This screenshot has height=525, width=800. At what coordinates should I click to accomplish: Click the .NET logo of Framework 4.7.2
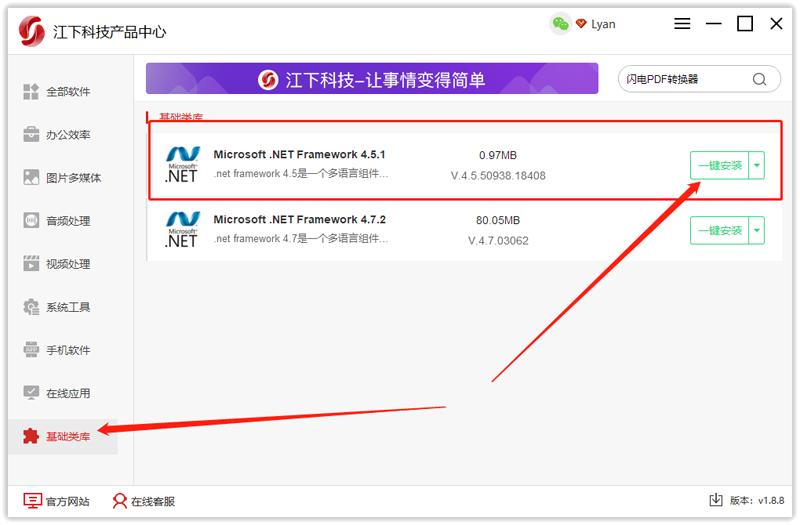pyautogui.click(x=182, y=230)
